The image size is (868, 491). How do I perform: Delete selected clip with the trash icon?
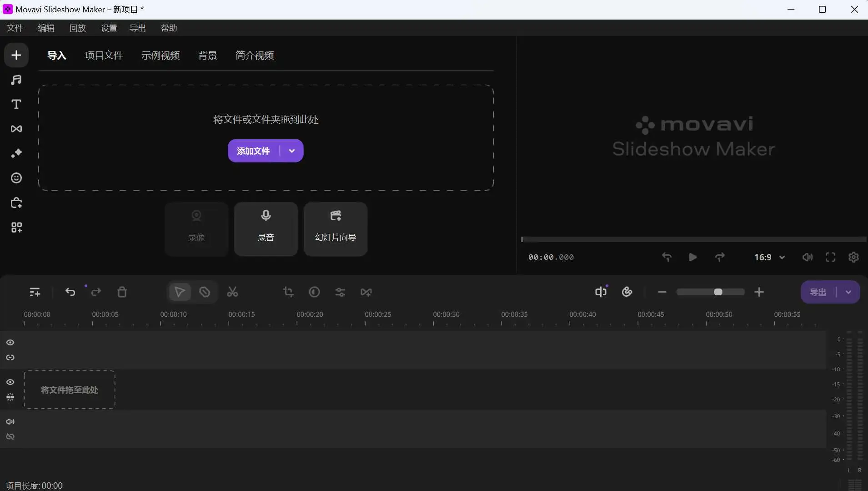pos(122,292)
